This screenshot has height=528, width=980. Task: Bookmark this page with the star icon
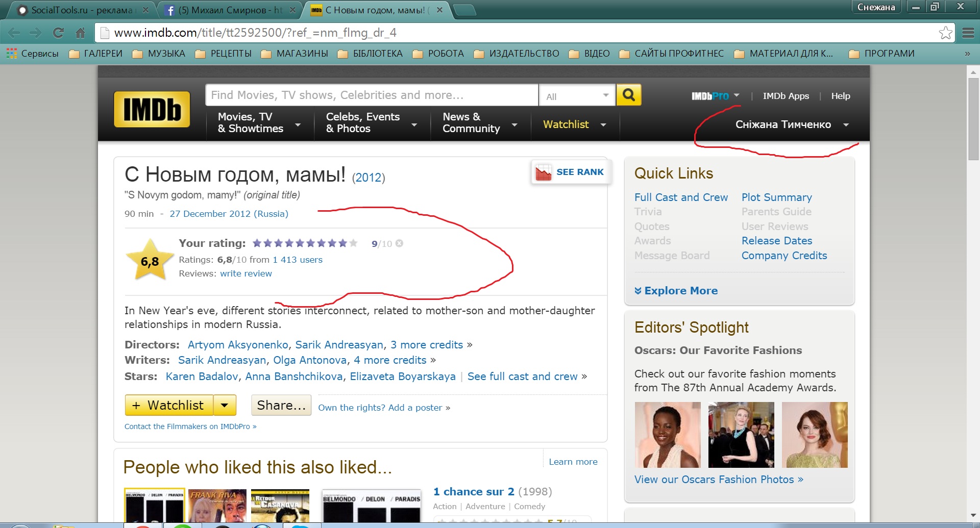click(945, 33)
